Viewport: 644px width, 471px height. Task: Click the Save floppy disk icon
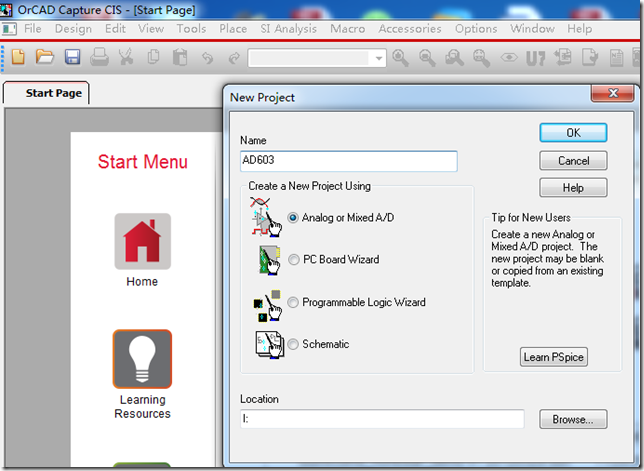(72, 57)
